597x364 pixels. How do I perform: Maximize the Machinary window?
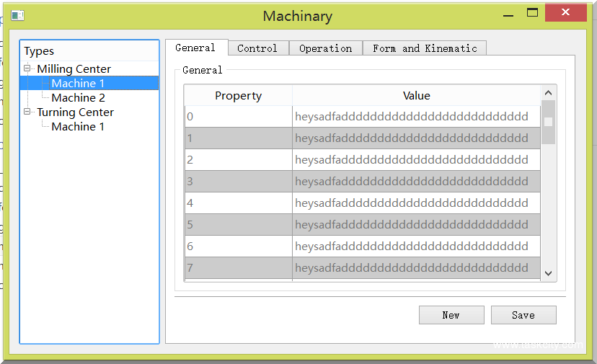tap(532, 13)
